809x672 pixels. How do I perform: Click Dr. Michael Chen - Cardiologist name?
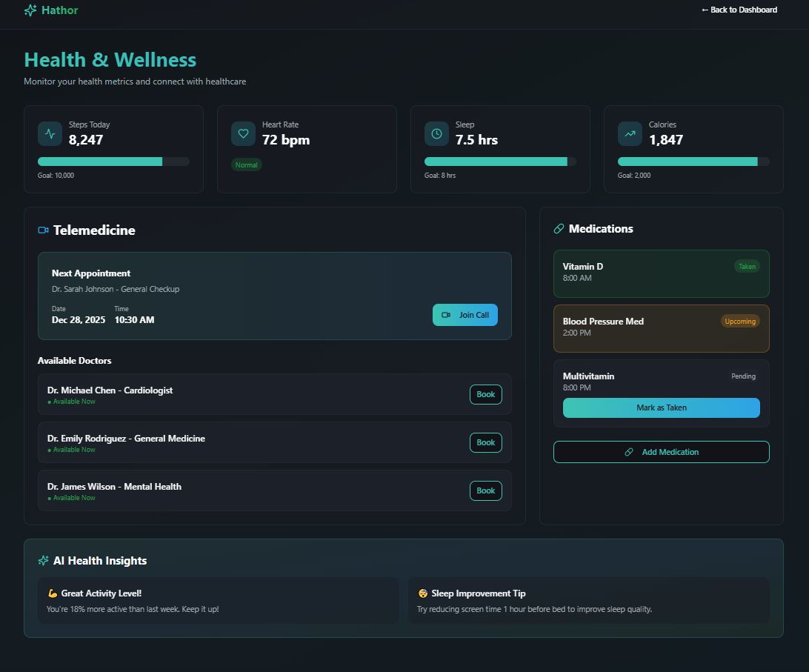pos(110,390)
